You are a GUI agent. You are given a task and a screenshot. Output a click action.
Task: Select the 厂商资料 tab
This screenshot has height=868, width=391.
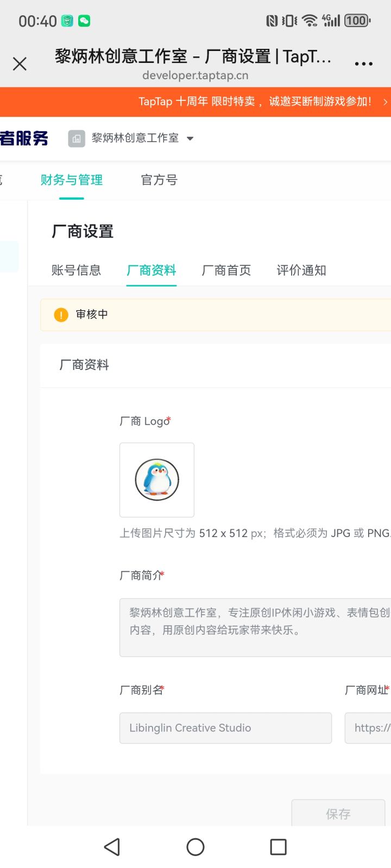point(151,270)
